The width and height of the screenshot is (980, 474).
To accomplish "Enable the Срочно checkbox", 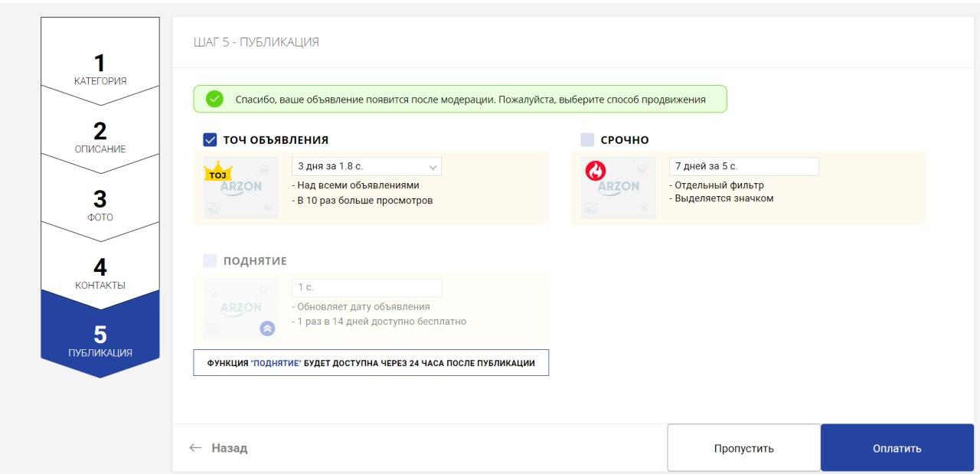I will coord(587,140).
